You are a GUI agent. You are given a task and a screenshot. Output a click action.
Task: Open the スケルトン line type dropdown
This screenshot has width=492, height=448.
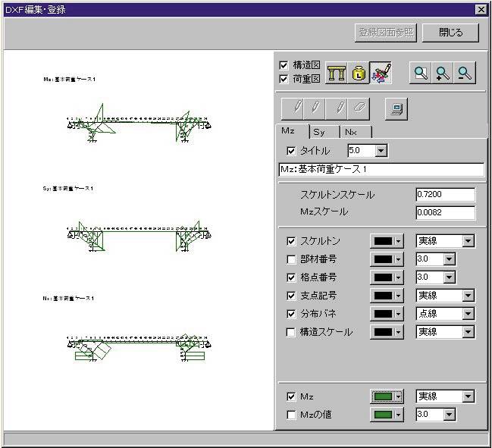point(468,241)
